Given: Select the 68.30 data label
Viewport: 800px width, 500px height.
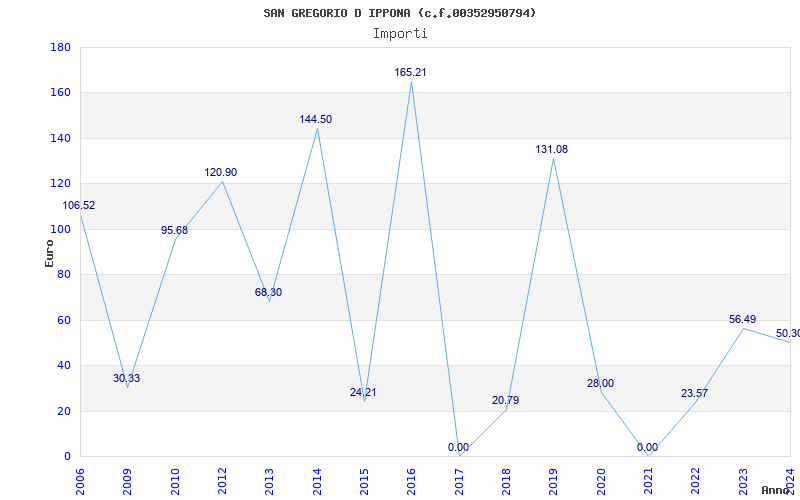Looking at the screenshot, I should click(x=268, y=293).
